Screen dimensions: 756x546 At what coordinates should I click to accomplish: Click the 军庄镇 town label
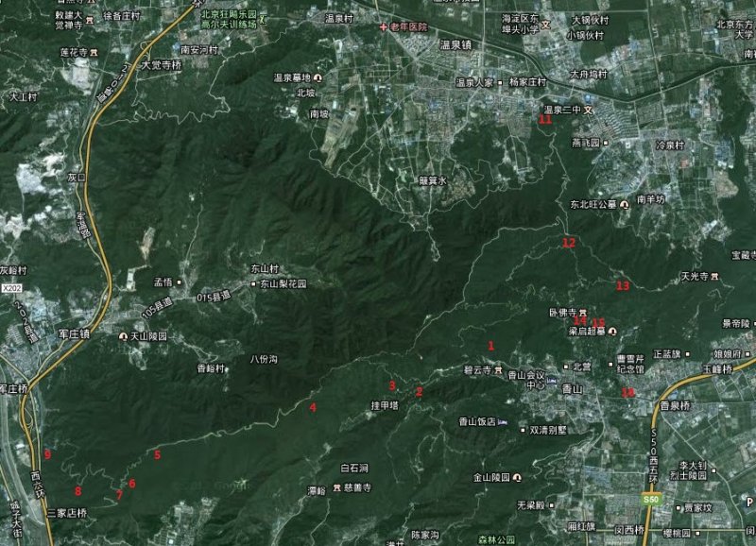71,334
